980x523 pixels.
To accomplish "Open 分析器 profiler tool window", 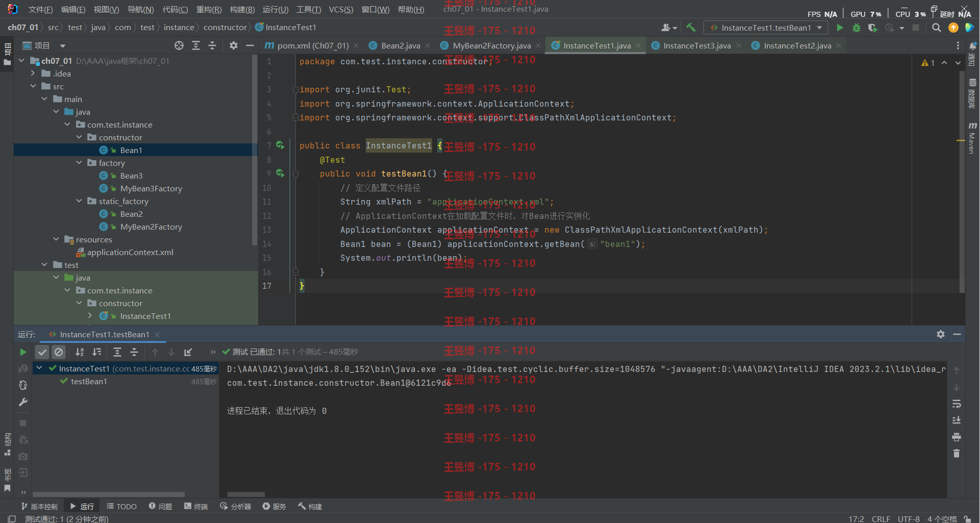I will click(x=235, y=507).
